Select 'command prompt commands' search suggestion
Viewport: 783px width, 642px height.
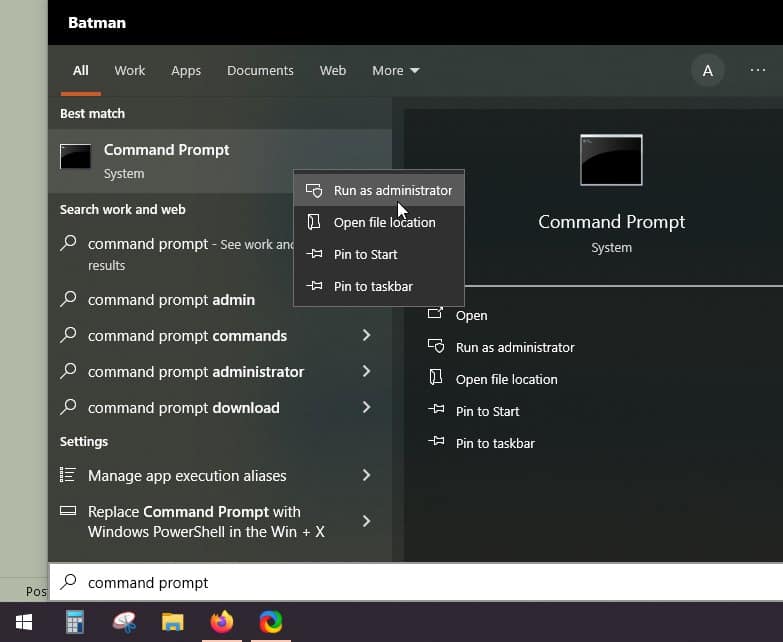tap(220, 335)
